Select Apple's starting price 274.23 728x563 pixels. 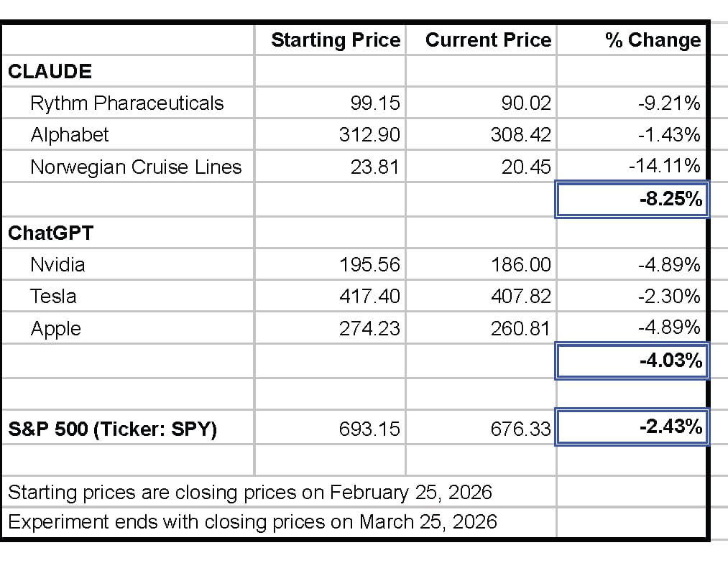(369, 329)
